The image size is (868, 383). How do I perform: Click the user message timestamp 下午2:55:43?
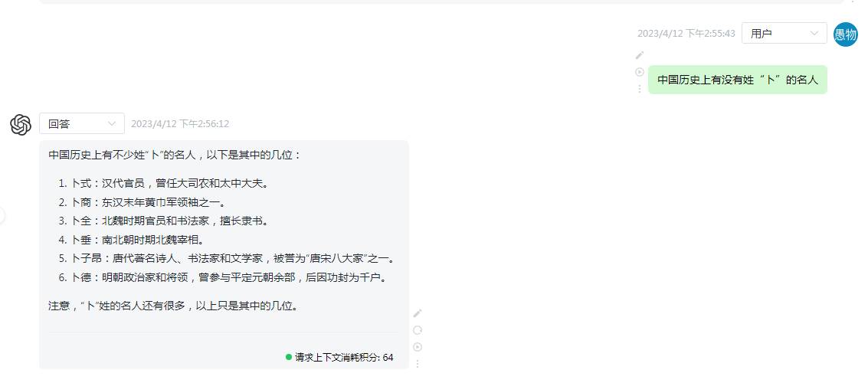(x=686, y=33)
